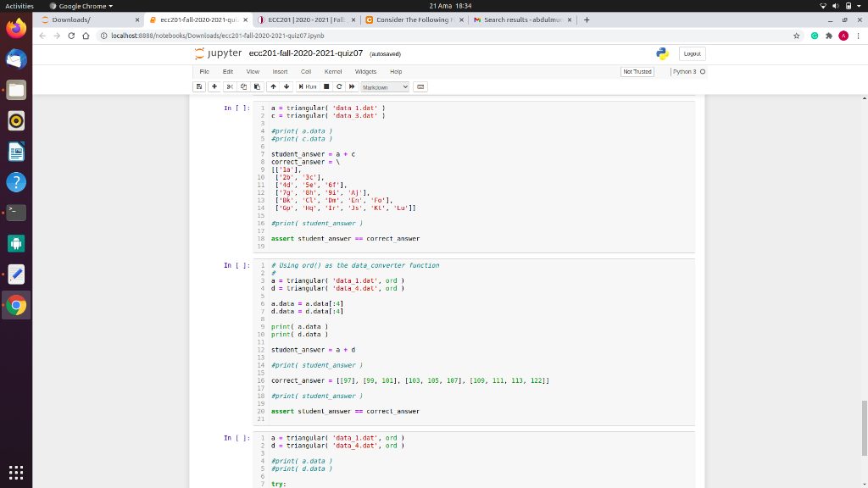The image size is (868, 488).
Task: Move the selected cell down
Action: click(x=287, y=86)
